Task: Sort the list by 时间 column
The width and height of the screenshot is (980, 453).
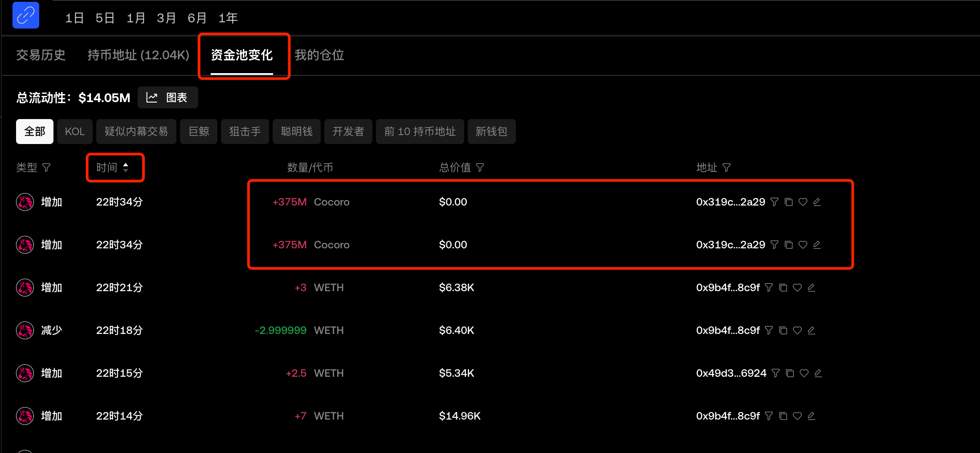Action: pos(113,168)
